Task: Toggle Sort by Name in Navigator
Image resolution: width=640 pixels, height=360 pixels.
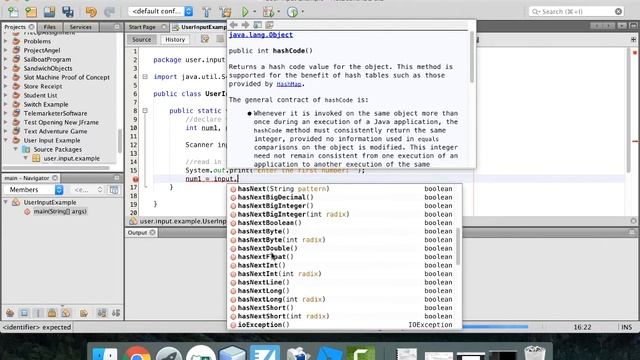Action: pos(102,313)
